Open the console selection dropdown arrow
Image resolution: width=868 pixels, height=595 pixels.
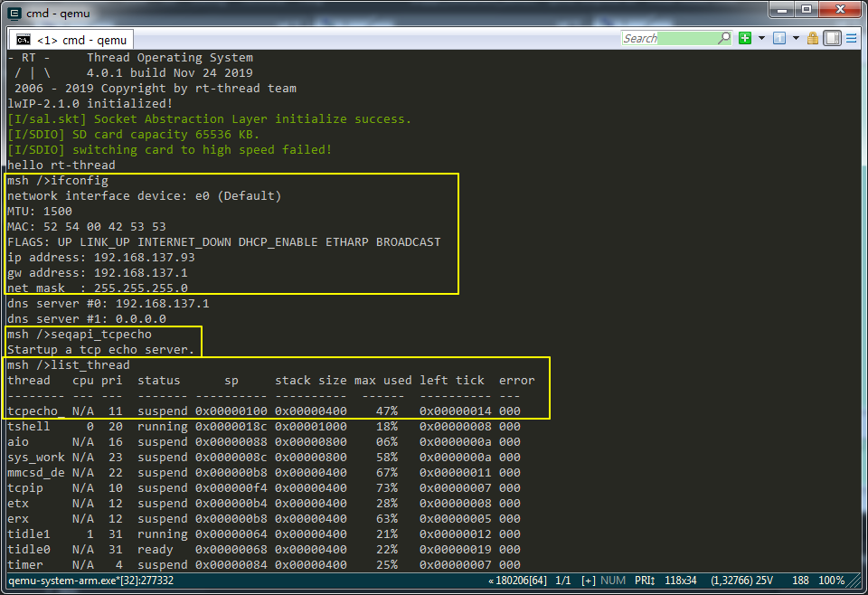pyautogui.click(x=796, y=38)
